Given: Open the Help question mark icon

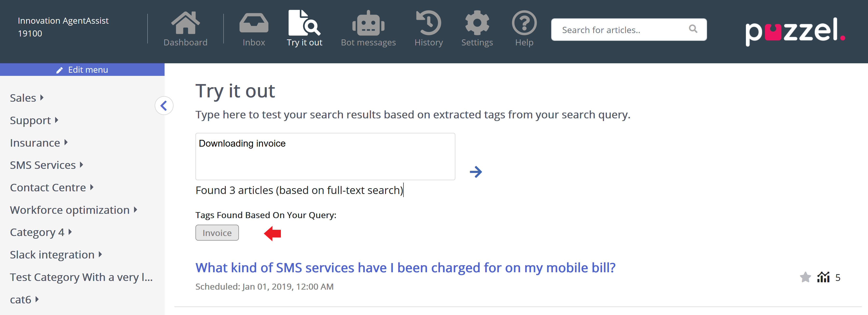Looking at the screenshot, I should point(524,23).
